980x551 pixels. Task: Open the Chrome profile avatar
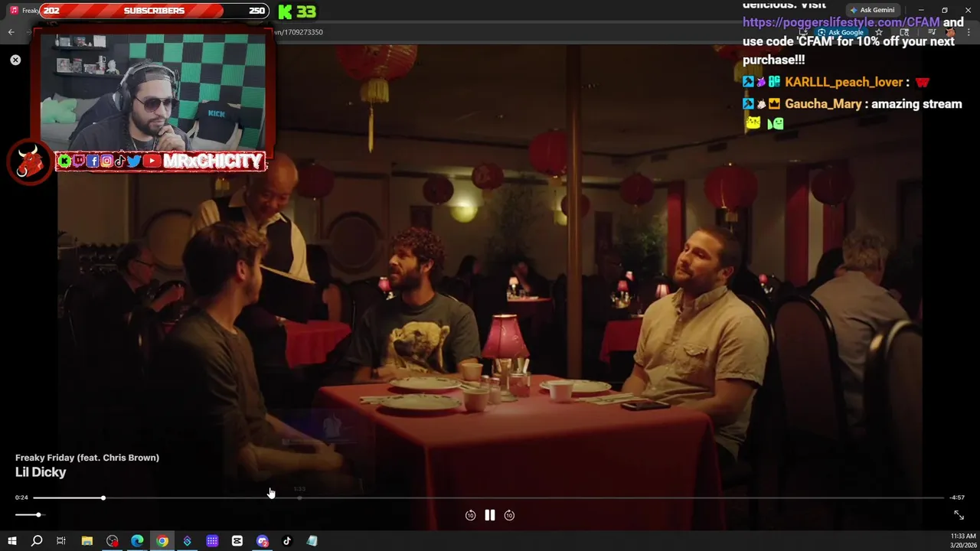950,32
